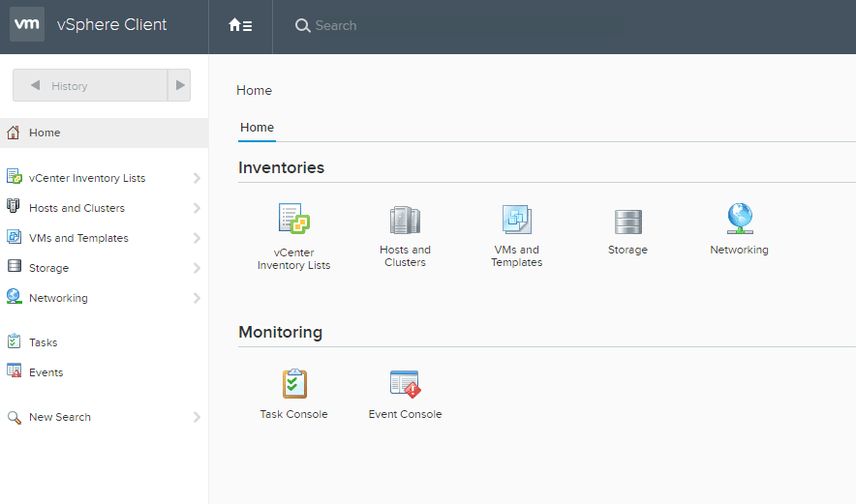Go back using the History left arrow
The height and width of the screenshot is (504, 856).
[x=36, y=85]
